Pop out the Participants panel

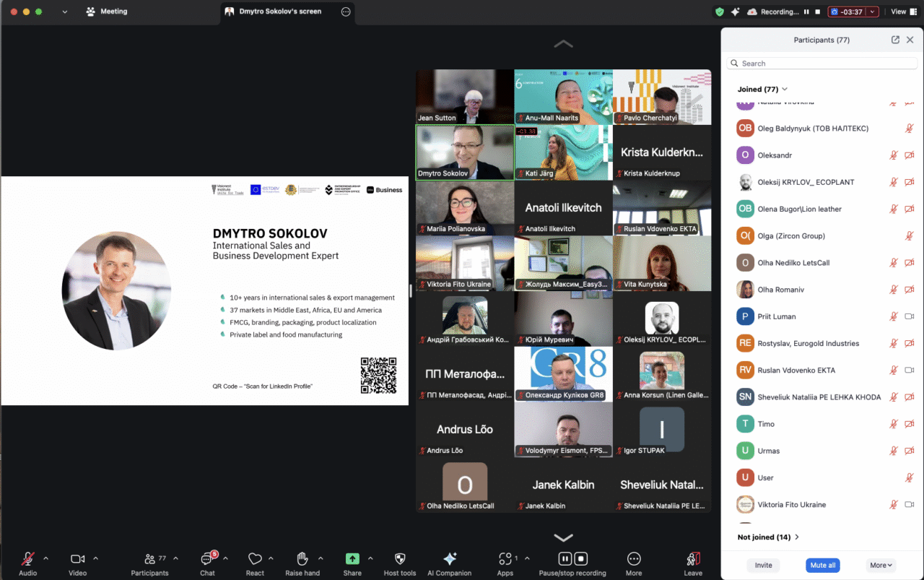pos(895,40)
